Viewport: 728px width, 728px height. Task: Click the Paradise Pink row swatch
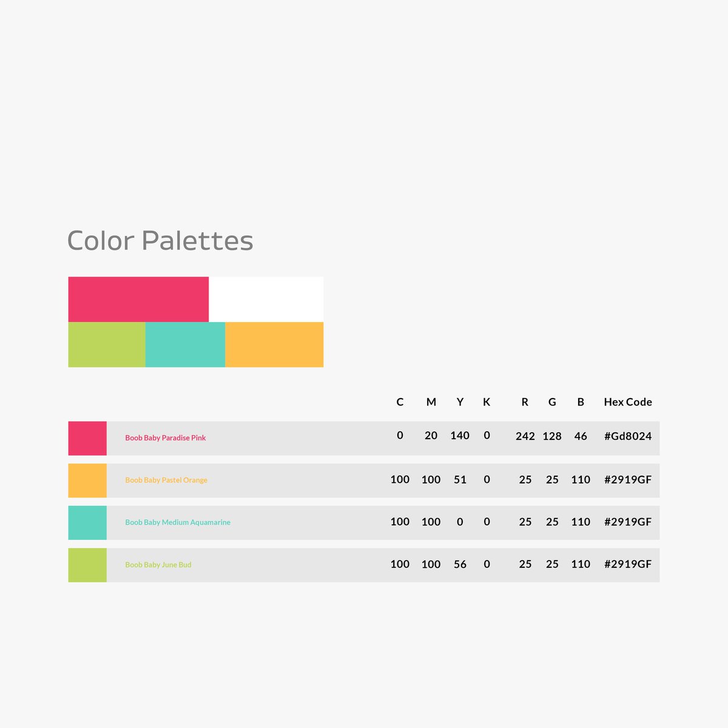coord(87,438)
